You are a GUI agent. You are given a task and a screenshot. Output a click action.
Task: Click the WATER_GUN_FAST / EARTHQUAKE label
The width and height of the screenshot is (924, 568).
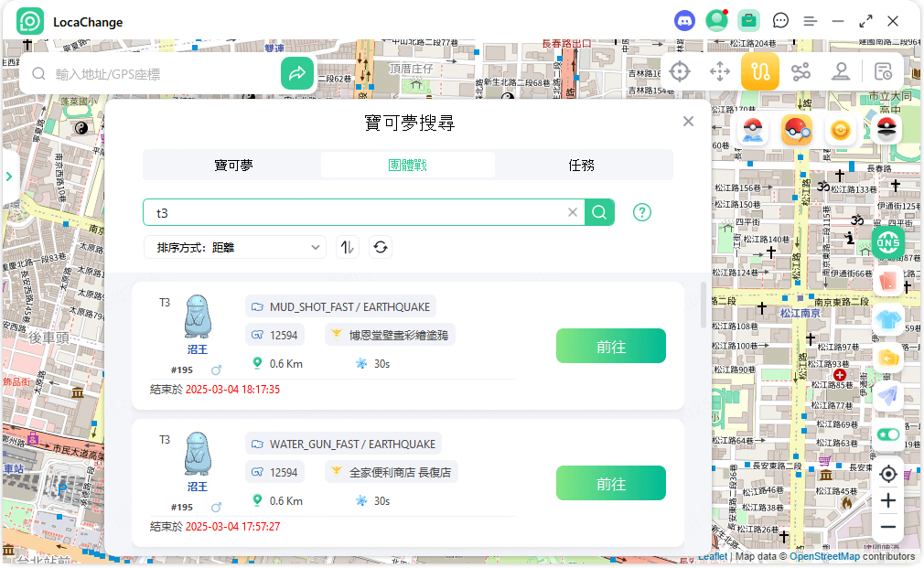[x=344, y=444]
